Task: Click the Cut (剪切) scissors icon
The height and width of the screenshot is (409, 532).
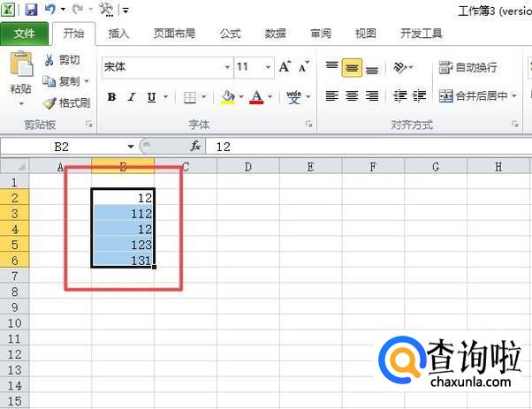Action: [x=49, y=60]
